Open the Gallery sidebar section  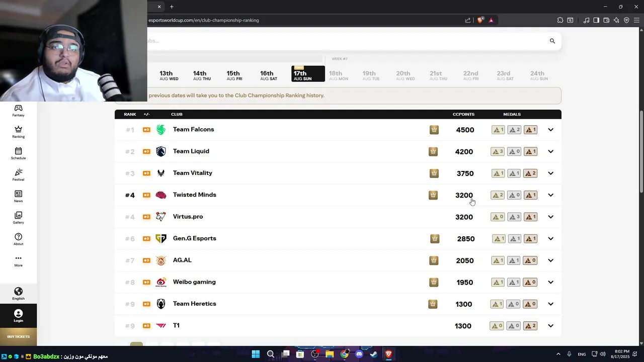18,218
